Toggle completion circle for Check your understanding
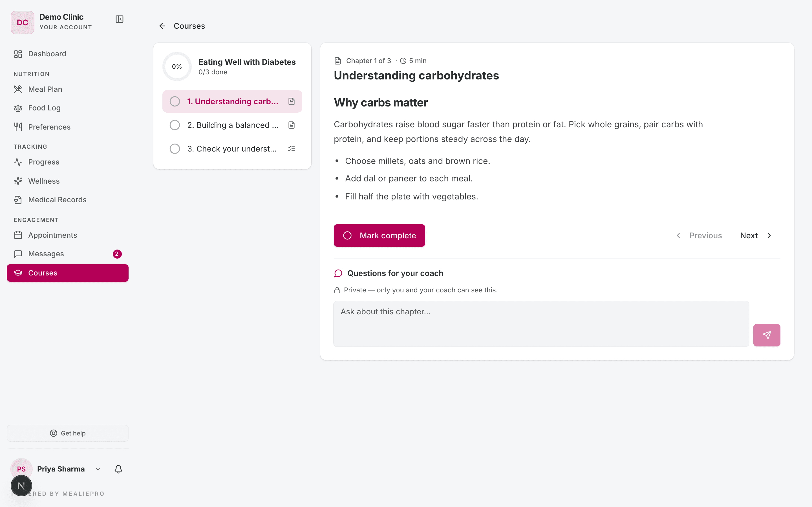The width and height of the screenshot is (812, 507). [175, 148]
